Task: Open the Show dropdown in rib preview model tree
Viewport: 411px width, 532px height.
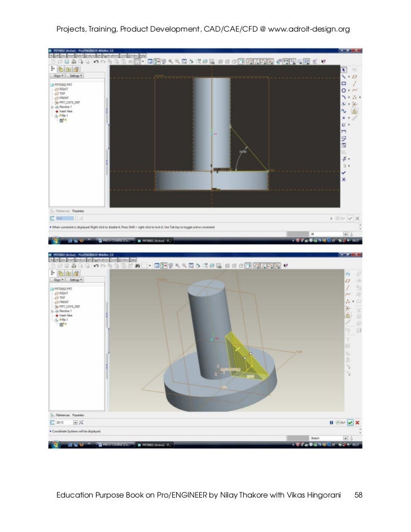Action: (x=58, y=280)
